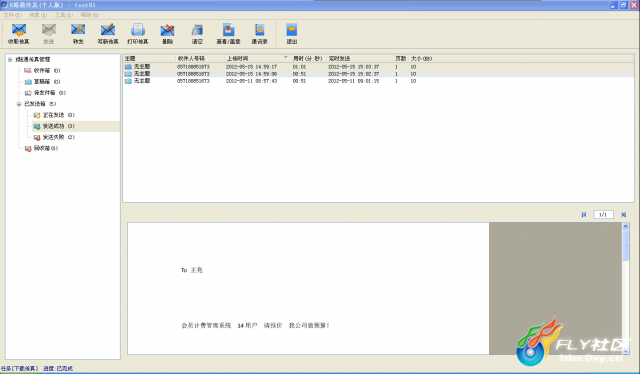640x374 pixels.
Task: Click the scheduled time 2012-05-15 15:03:37 cell
Action: pyautogui.click(x=353, y=67)
